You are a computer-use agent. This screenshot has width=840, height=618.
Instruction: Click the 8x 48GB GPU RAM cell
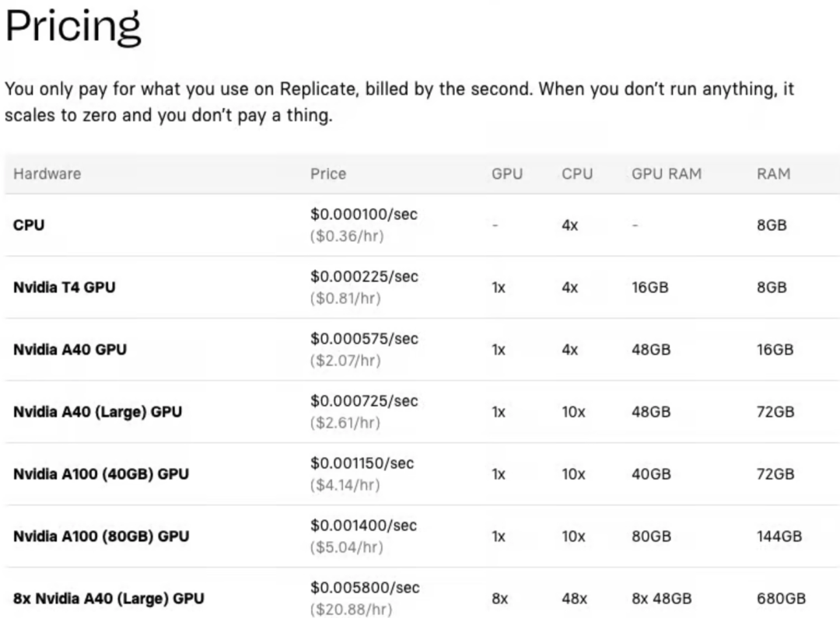(x=661, y=599)
